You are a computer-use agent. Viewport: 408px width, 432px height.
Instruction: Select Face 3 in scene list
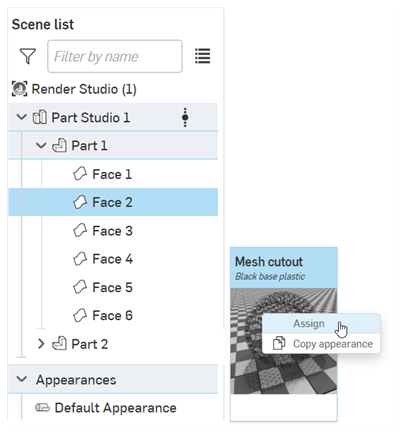[113, 231]
